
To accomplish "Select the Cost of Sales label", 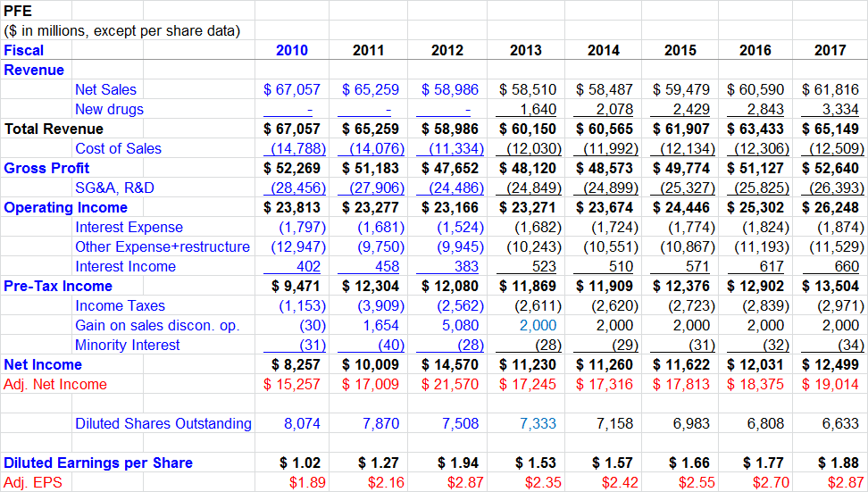I will click(x=119, y=149).
